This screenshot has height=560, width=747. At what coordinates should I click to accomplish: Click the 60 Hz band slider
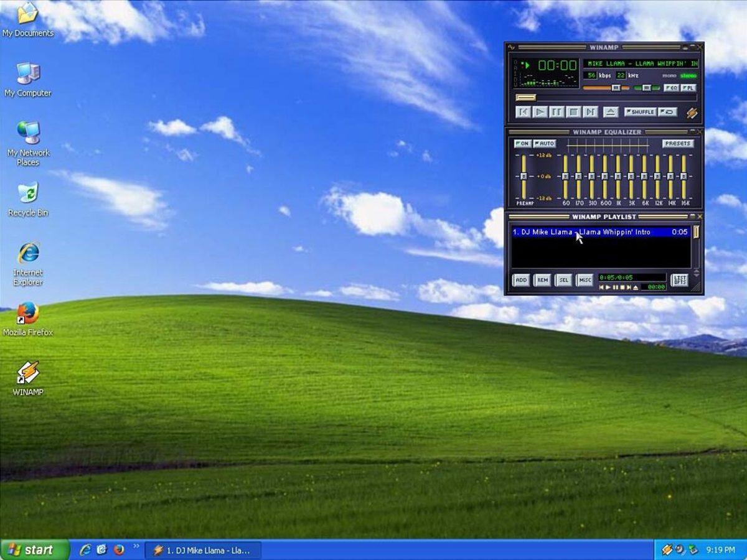[565, 177]
